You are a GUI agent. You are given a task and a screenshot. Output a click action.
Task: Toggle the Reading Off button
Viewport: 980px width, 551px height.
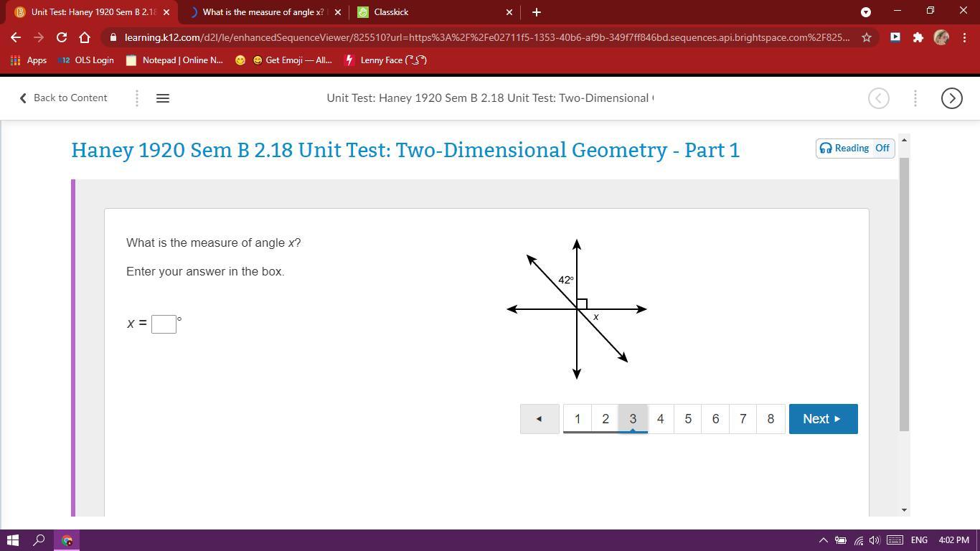pyautogui.click(x=855, y=148)
